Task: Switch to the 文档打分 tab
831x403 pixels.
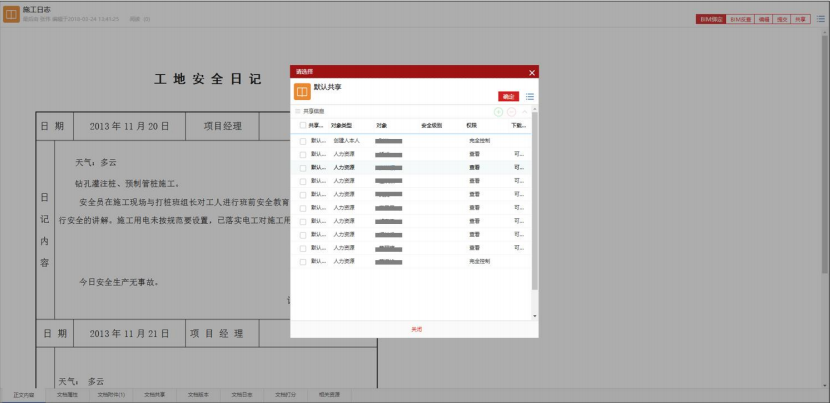Action: [285, 395]
